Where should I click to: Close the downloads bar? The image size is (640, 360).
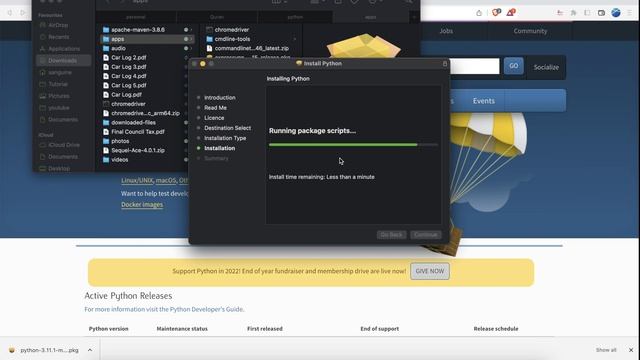click(631, 350)
